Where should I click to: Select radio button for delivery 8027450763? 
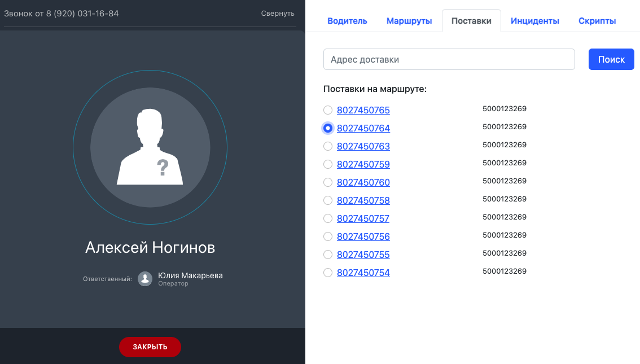[x=328, y=146]
